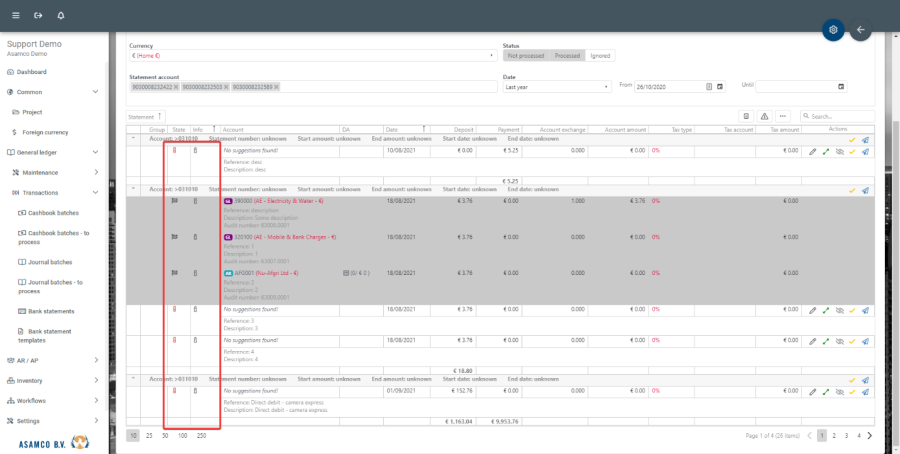Screen dimensions: 900x454
Task: Click the round back arrow button
Action: point(860,30)
